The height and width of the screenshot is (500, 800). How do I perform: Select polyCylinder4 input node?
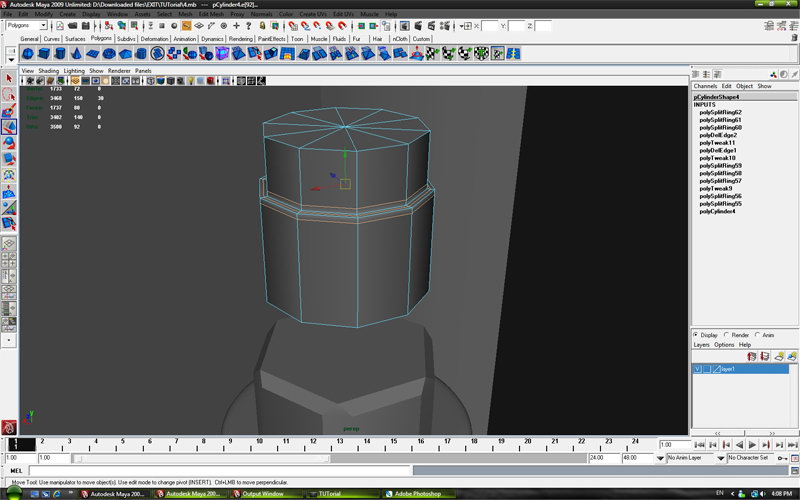click(x=717, y=211)
